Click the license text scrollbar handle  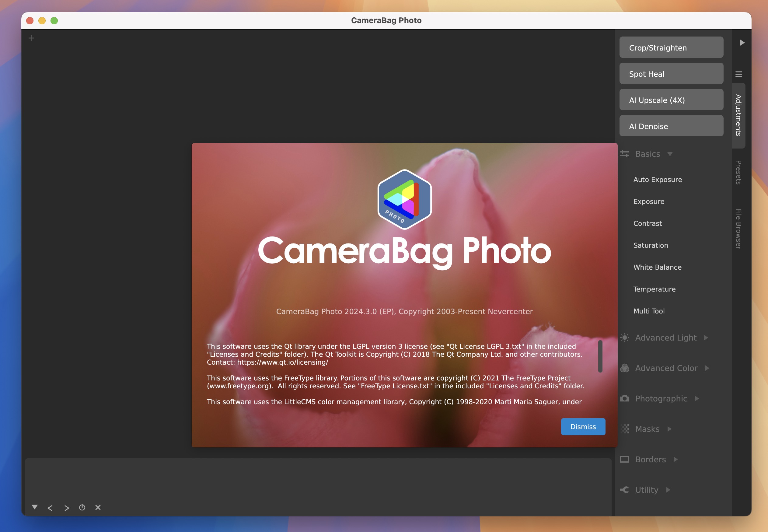pyautogui.click(x=600, y=356)
